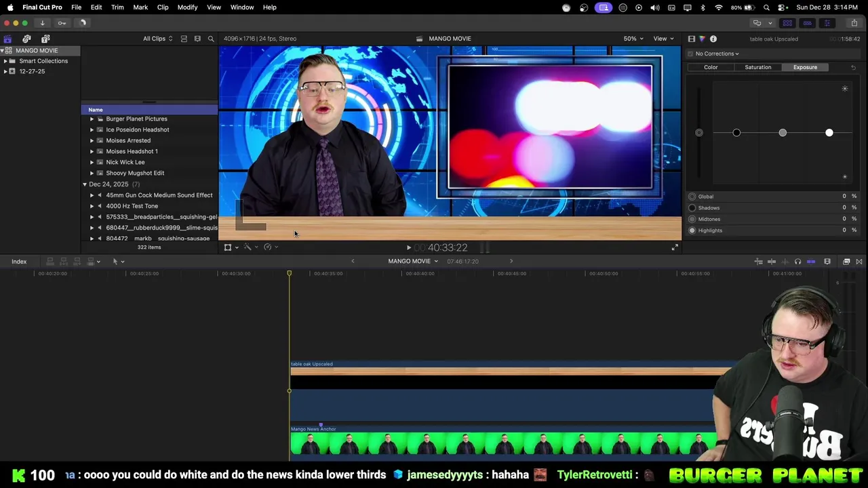Image resolution: width=868 pixels, height=488 pixels.
Task: Open All Clips filter dropdown
Action: [x=157, y=39]
